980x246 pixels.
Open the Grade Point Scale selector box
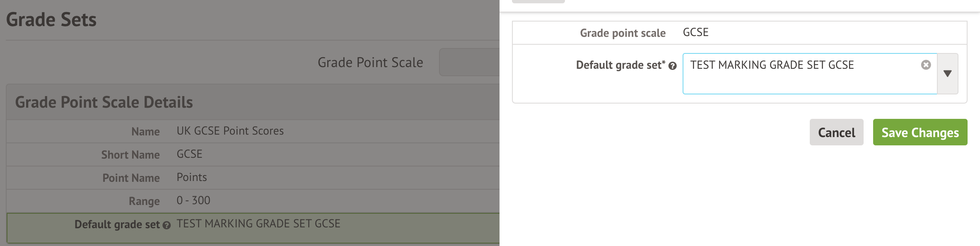(469, 62)
